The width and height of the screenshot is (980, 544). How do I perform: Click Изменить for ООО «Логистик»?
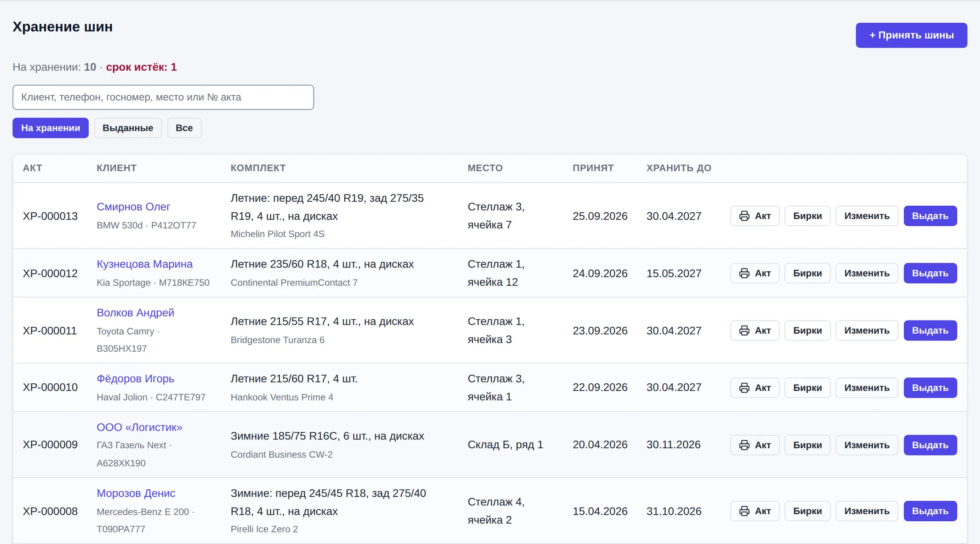(867, 445)
